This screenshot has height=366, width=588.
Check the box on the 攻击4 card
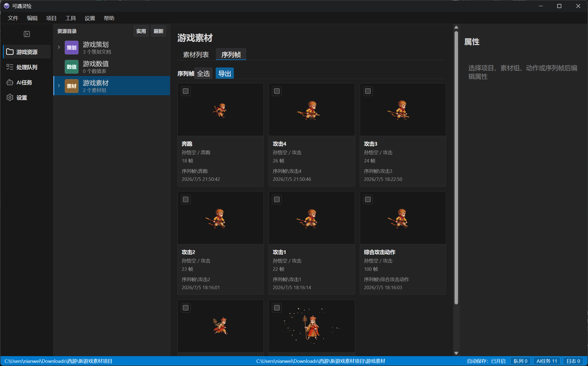coord(277,91)
